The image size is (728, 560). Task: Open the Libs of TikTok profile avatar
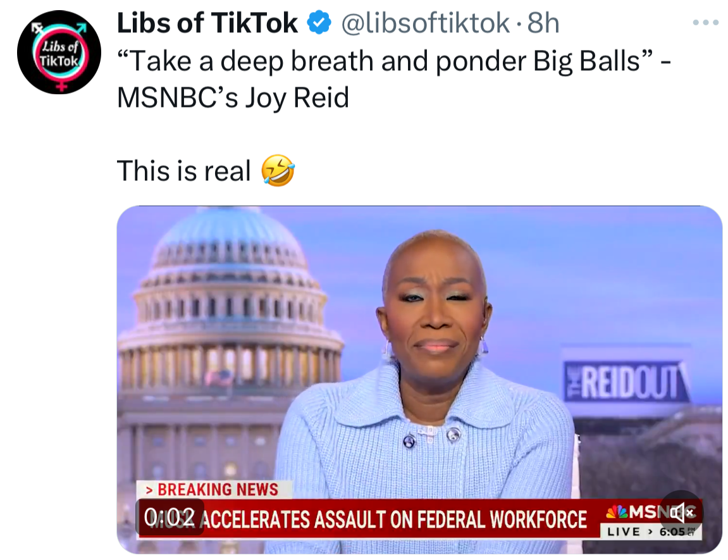pyautogui.click(x=59, y=52)
